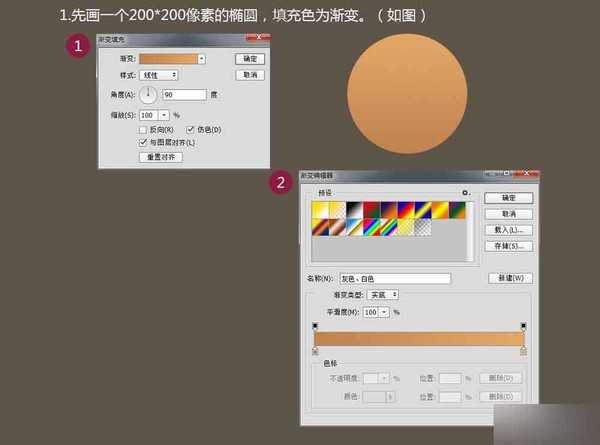Open the gradient picker dropdown arrow

201,59
